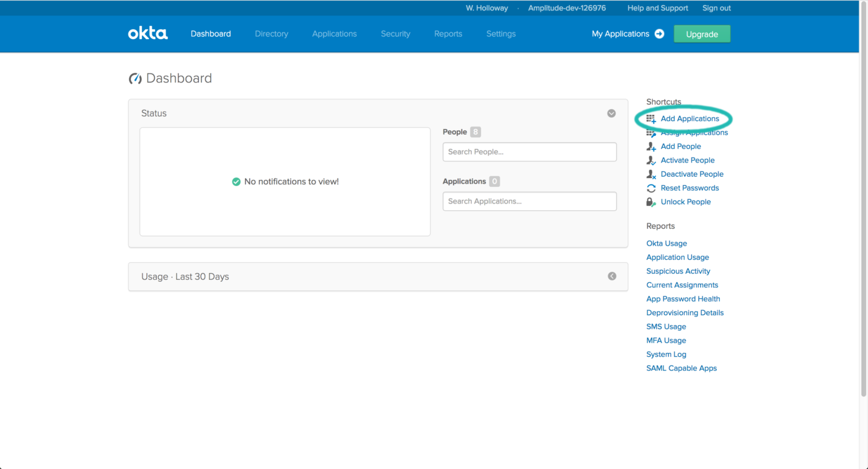The width and height of the screenshot is (868, 469).
Task: Click the Sign out link
Action: click(x=716, y=8)
